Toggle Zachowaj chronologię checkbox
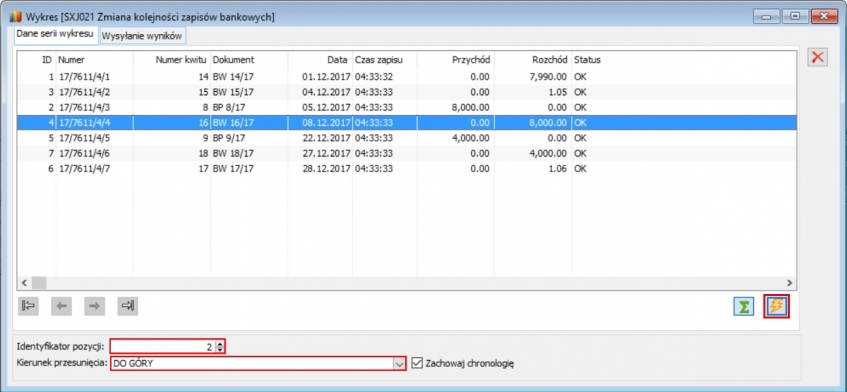This screenshot has width=847, height=392. pos(416,363)
